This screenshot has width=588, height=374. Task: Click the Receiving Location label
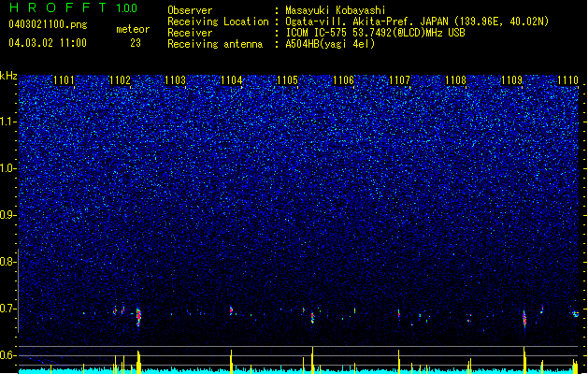218,22
